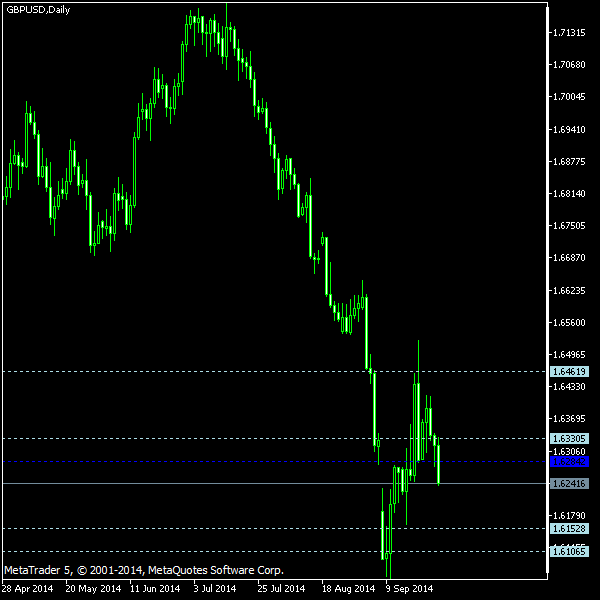Click the 1.63060 price axis label
This screenshot has width=600, height=600.
(x=569, y=451)
